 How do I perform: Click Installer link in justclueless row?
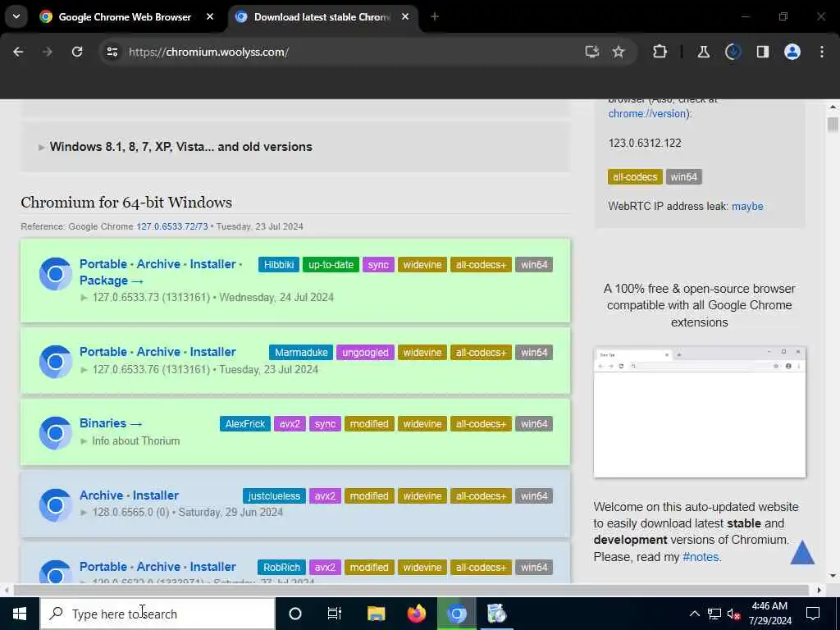[156, 495]
